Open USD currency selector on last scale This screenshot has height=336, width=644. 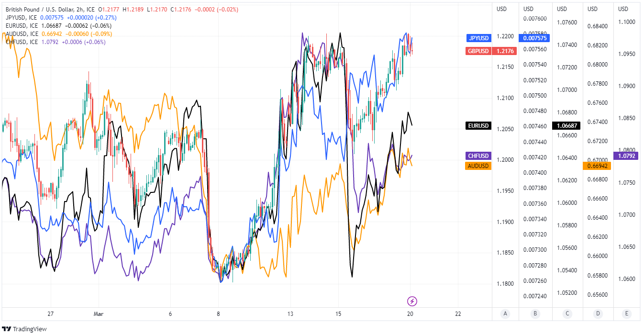point(623,9)
